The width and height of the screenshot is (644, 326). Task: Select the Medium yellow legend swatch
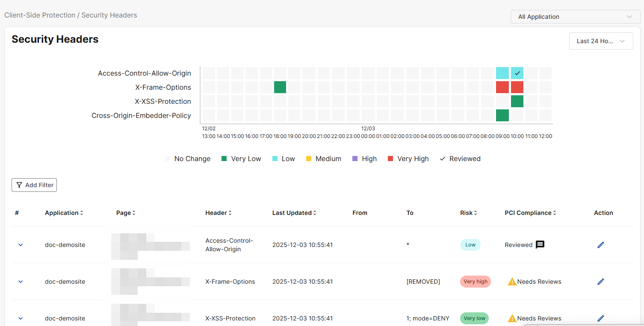point(309,159)
